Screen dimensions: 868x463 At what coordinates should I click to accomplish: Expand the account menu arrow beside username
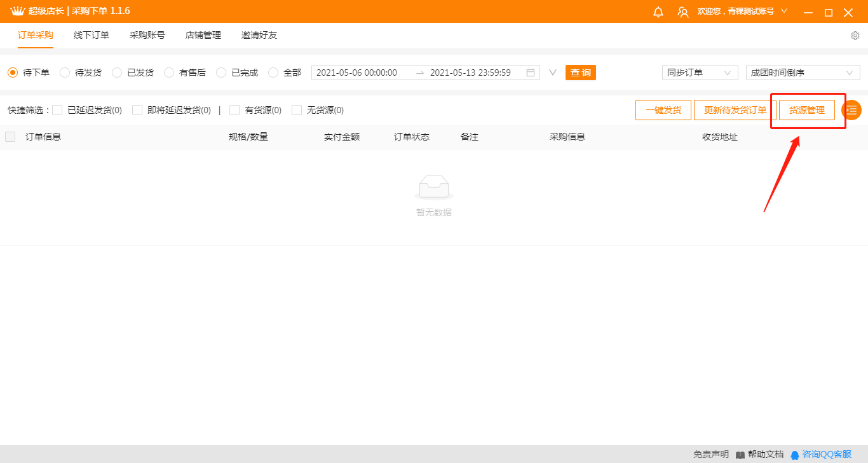pos(784,11)
